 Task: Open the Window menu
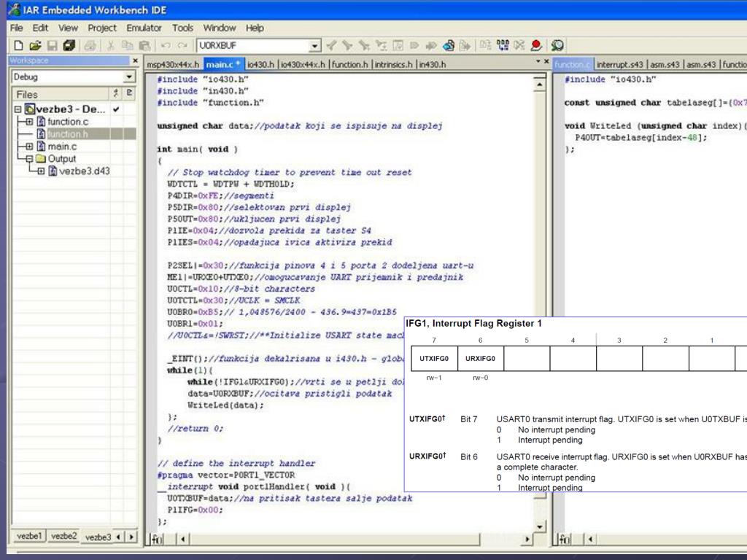point(219,28)
